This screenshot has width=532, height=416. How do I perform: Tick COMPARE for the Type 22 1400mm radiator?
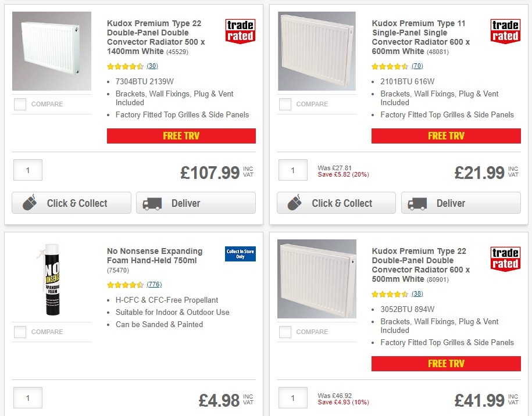(19, 104)
